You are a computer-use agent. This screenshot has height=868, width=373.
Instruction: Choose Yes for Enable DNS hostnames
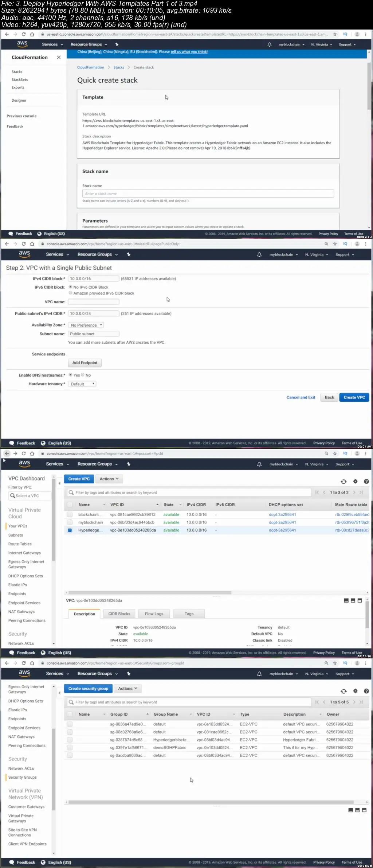coord(71,375)
